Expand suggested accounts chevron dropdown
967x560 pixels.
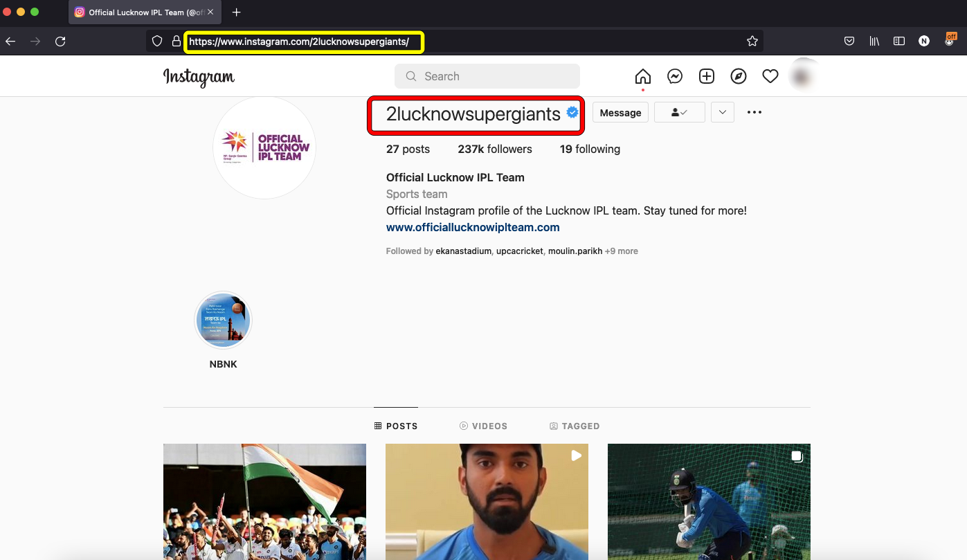(722, 112)
